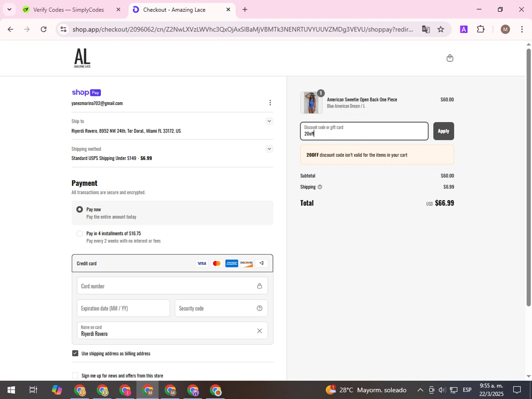Switch to Verify Codes — SimplyCodes tab

68,10
